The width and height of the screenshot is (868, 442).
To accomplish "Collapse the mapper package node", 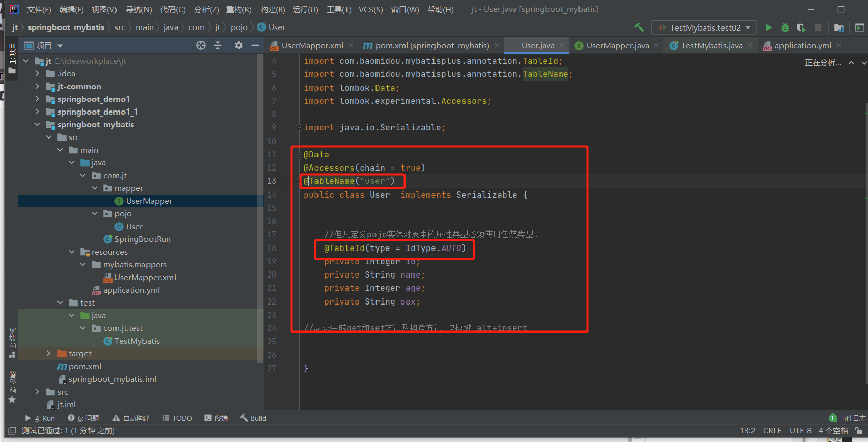I will coord(95,188).
